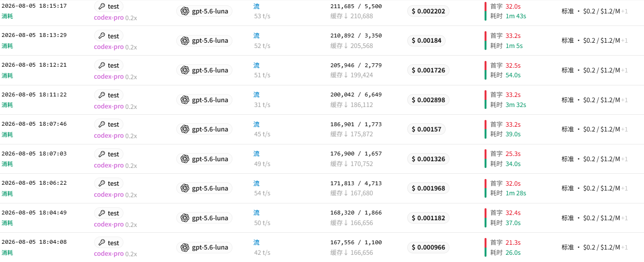
Task: Click the key icon in the 18:07:46 row
Action: (x=101, y=125)
